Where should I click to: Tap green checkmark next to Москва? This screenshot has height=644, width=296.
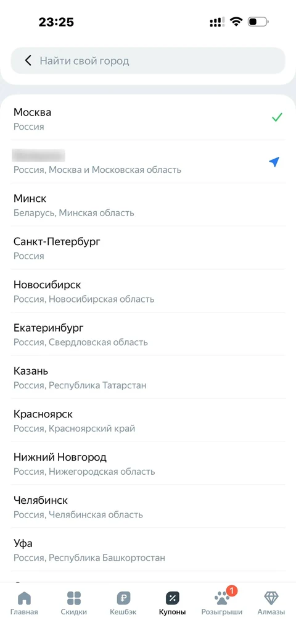(x=277, y=118)
